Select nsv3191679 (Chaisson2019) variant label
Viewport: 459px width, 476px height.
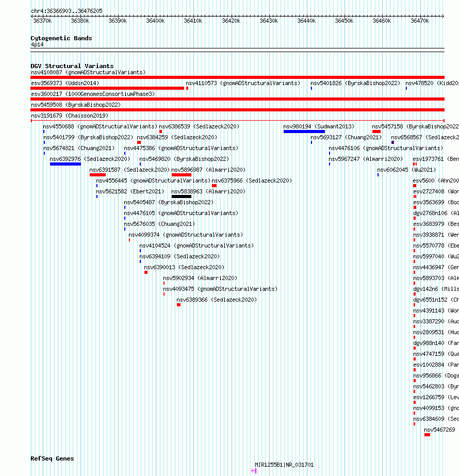point(70,116)
